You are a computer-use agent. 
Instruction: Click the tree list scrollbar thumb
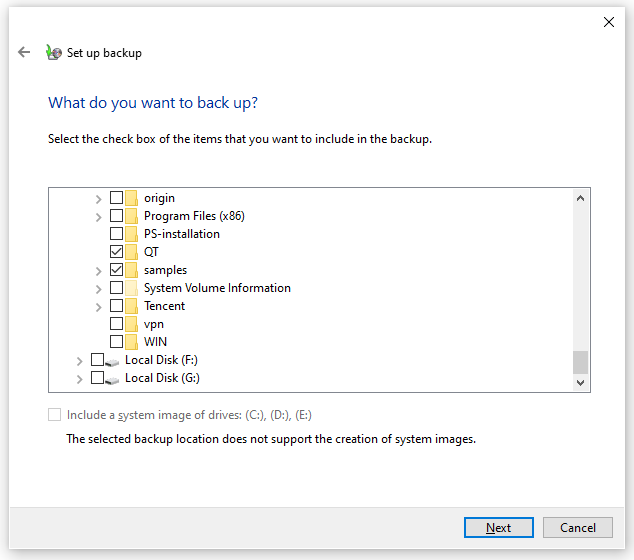[x=581, y=362]
